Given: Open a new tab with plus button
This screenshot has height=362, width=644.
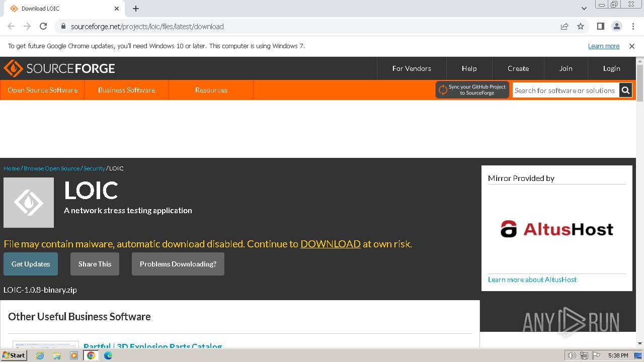Looking at the screenshot, I should 136,9.
